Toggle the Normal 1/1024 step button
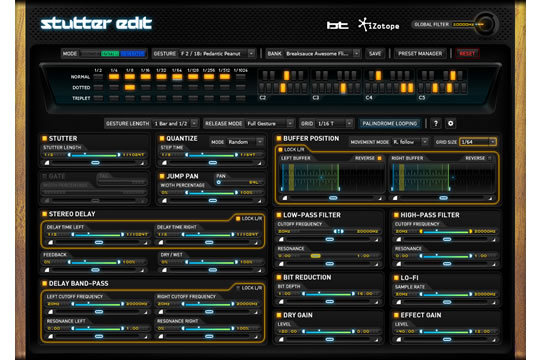This screenshot has height=360, width=540. (240, 77)
